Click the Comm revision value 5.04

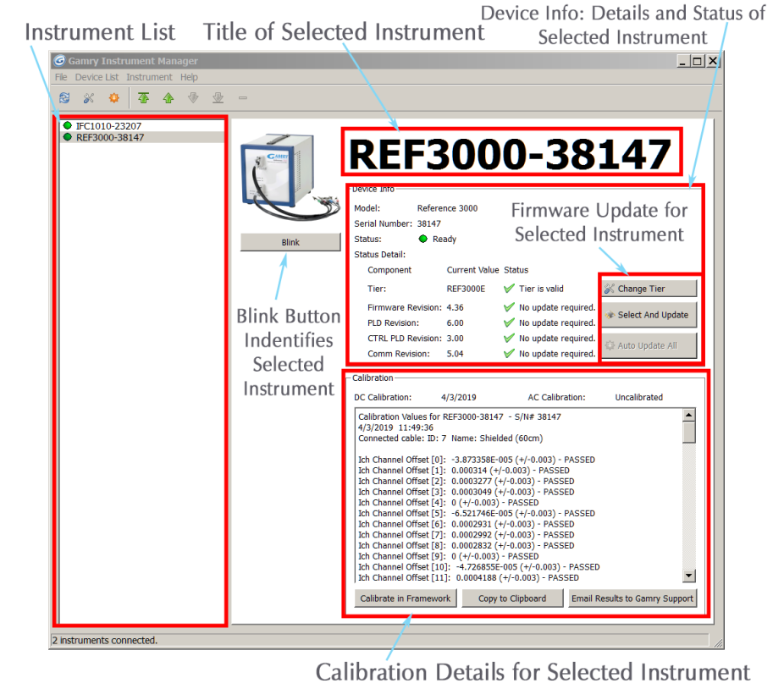(x=455, y=354)
